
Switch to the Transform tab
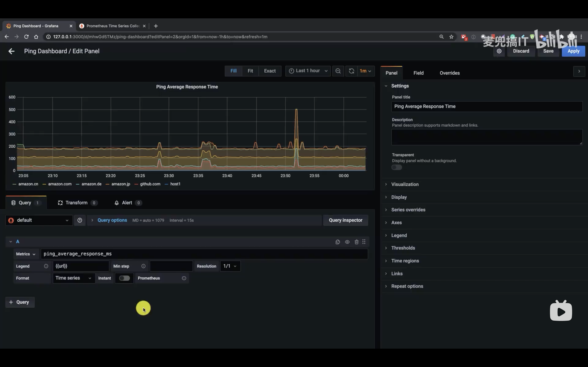(76, 203)
